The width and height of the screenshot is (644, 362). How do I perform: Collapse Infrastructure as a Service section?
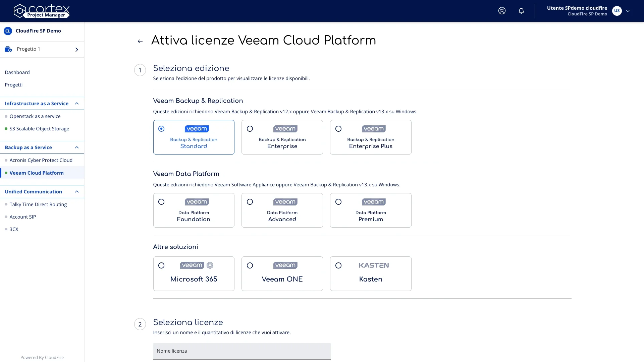point(77,104)
